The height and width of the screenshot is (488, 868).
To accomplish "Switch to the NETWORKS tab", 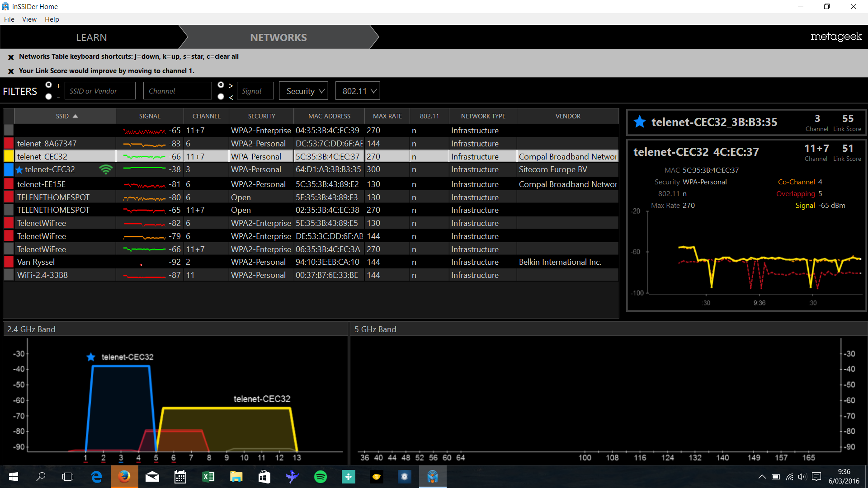I will pos(278,38).
